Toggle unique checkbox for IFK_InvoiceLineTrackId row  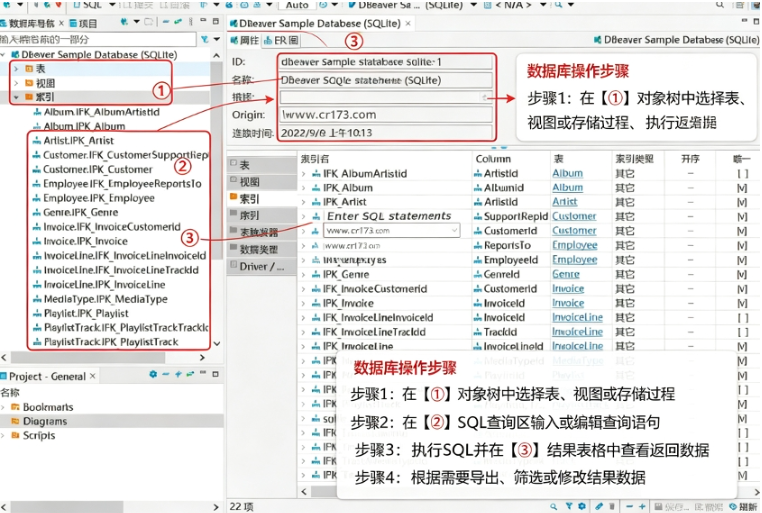pyautogui.click(x=742, y=332)
